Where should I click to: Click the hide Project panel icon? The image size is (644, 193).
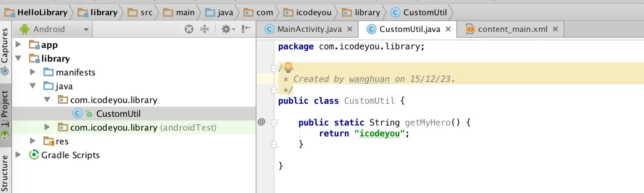click(246, 29)
